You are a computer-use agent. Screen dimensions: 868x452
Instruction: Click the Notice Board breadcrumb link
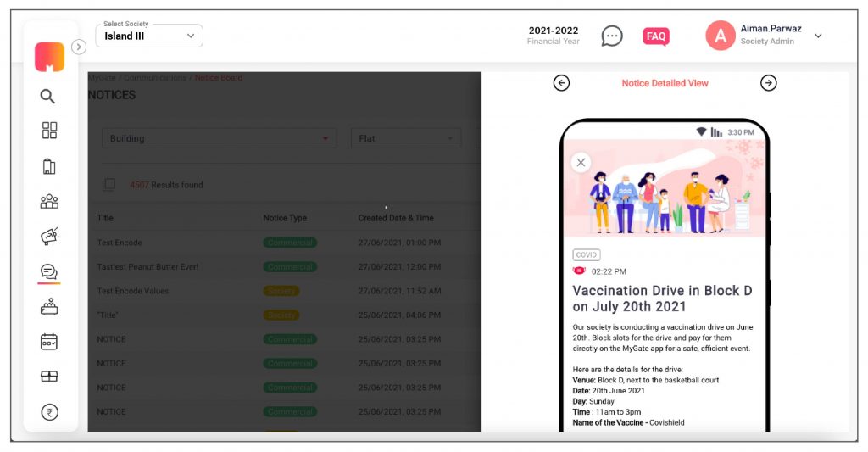click(x=218, y=77)
